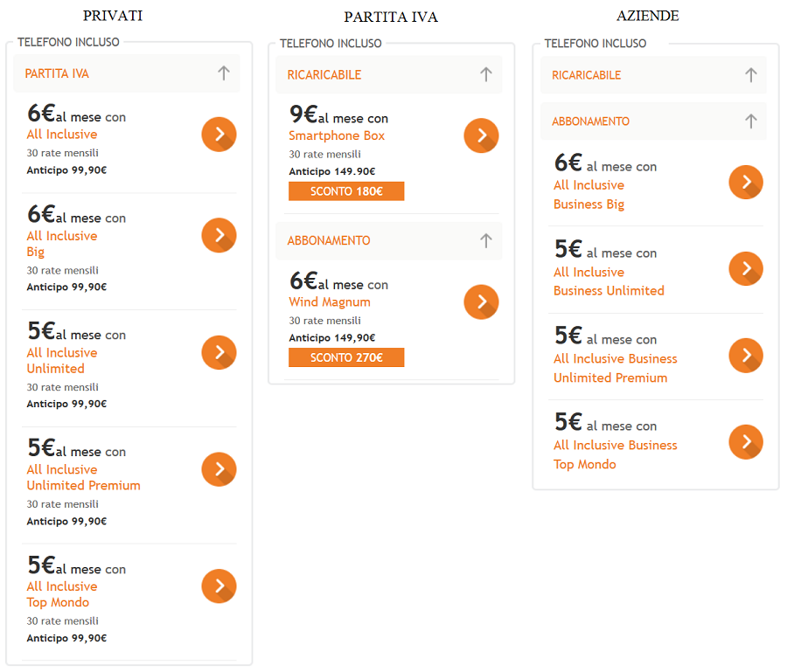Click the SCONTO 270€ badge

(346, 357)
